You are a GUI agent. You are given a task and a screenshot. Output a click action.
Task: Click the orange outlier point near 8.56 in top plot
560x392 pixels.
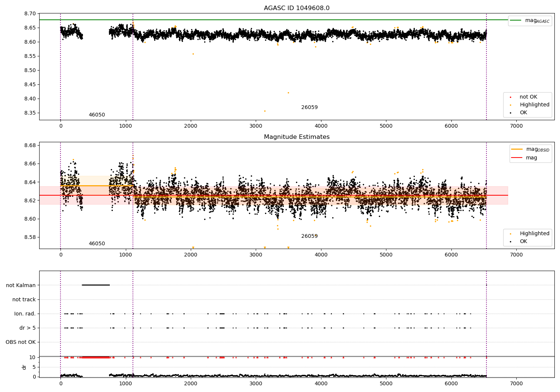tap(193, 54)
